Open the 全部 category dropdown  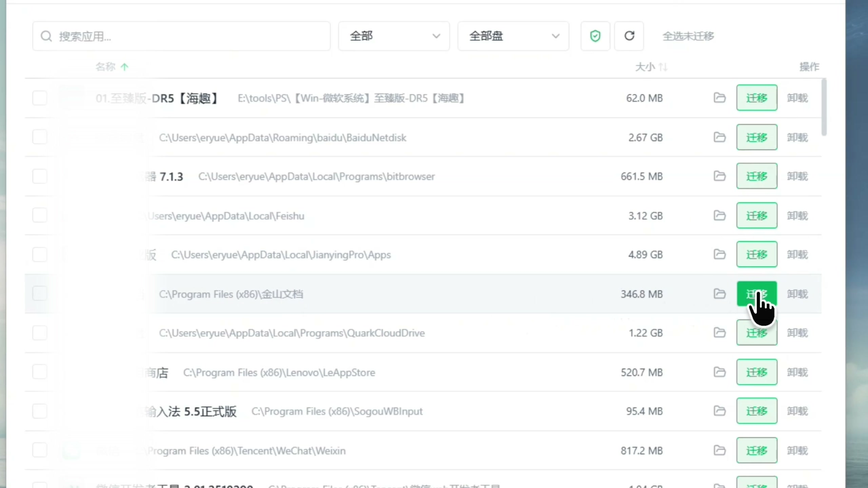[x=394, y=36]
